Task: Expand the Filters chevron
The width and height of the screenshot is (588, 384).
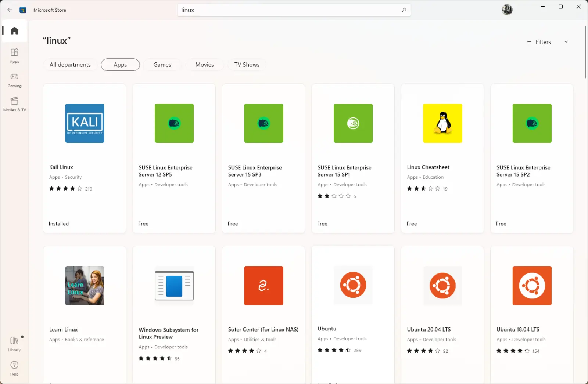Action: pos(566,42)
